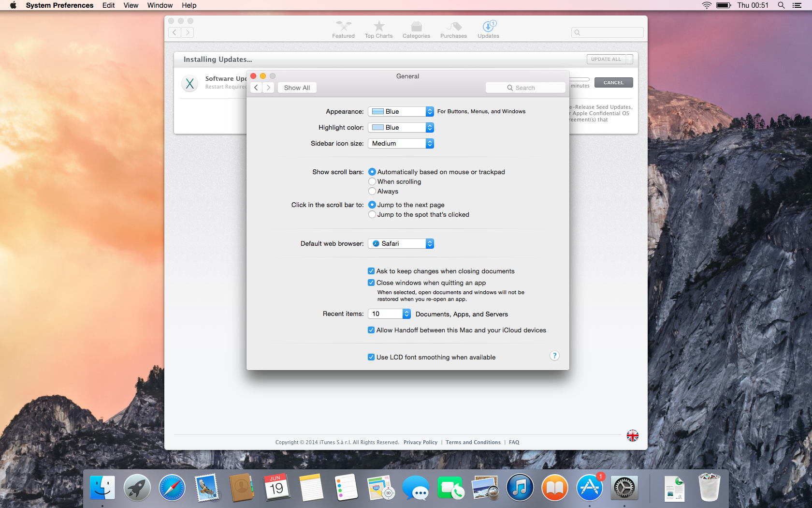Image resolution: width=812 pixels, height=508 pixels.
Task: Open Safari from the Dock
Action: point(172,488)
